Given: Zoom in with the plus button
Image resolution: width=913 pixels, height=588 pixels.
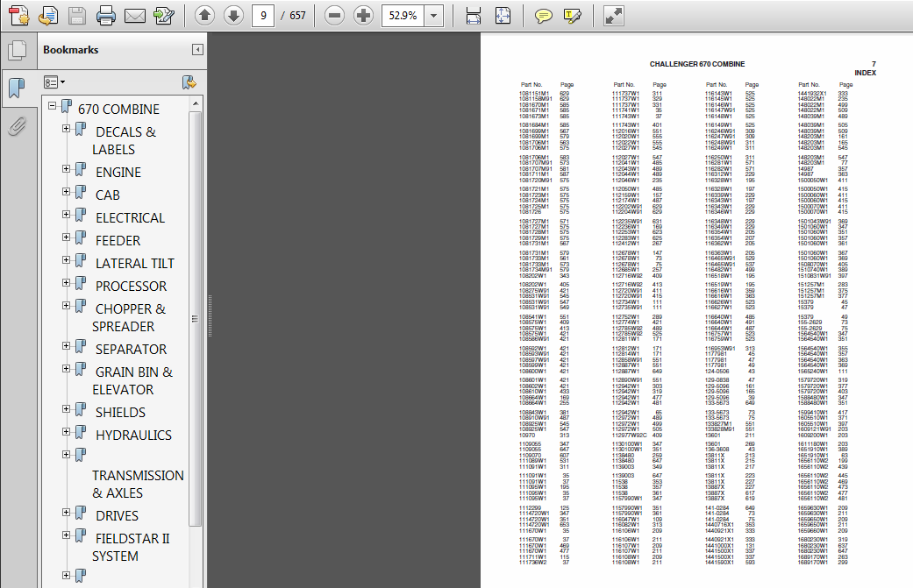Looking at the screenshot, I should (x=363, y=15).
